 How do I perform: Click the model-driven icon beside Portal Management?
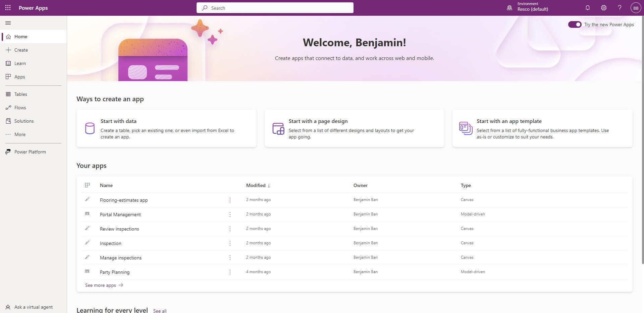point(87,214)
